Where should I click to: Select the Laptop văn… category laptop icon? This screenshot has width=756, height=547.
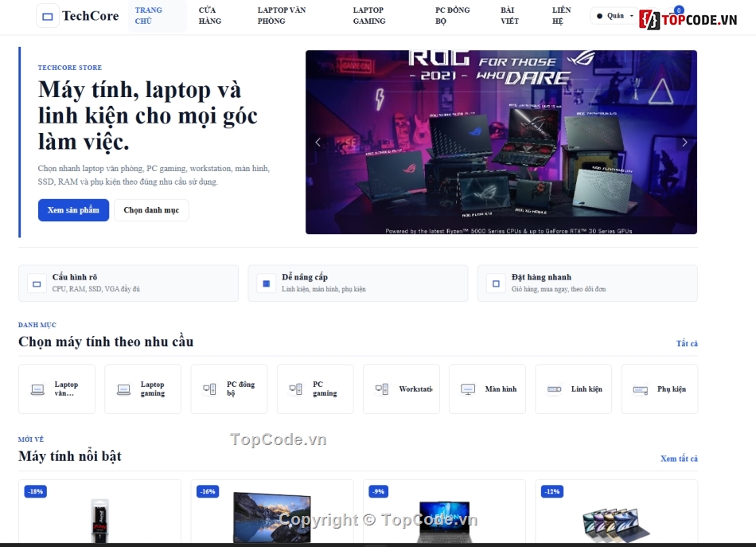tap(37, 389)
